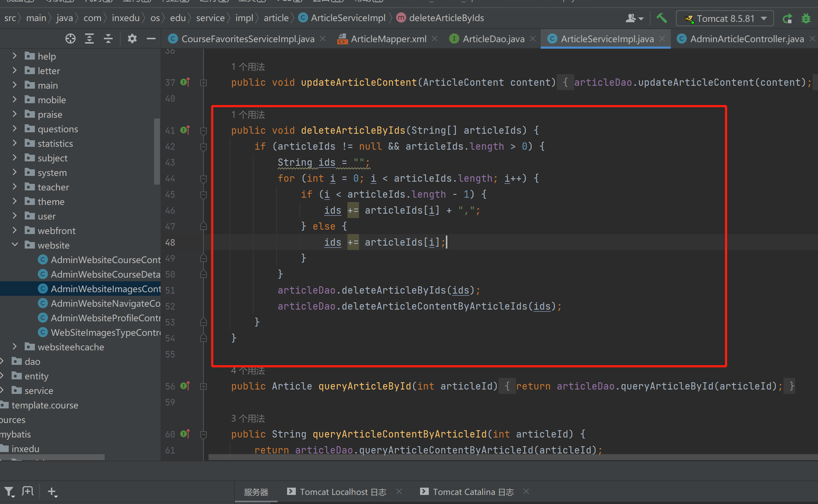Click the 'service' breadcrumb segment

(210, 18)
